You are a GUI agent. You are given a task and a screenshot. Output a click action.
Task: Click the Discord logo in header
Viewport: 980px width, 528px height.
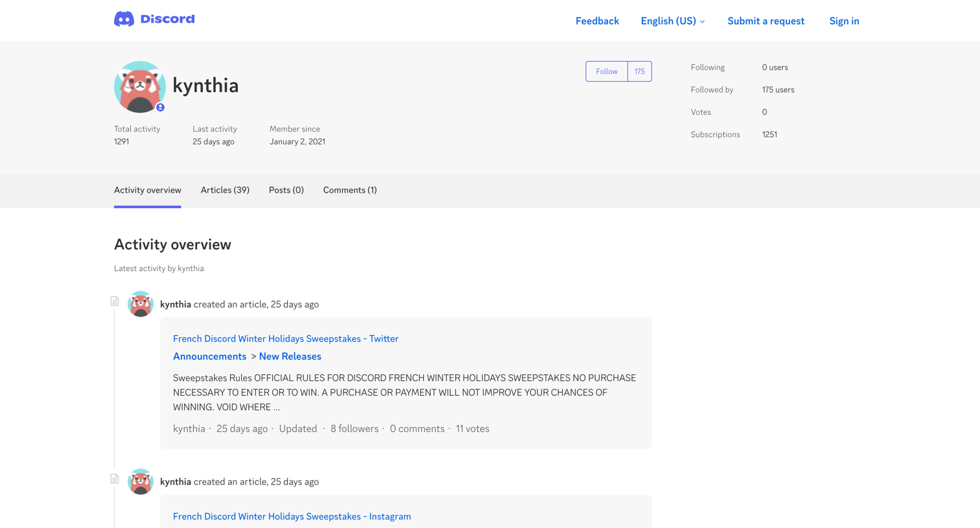(x=154, y=19)
